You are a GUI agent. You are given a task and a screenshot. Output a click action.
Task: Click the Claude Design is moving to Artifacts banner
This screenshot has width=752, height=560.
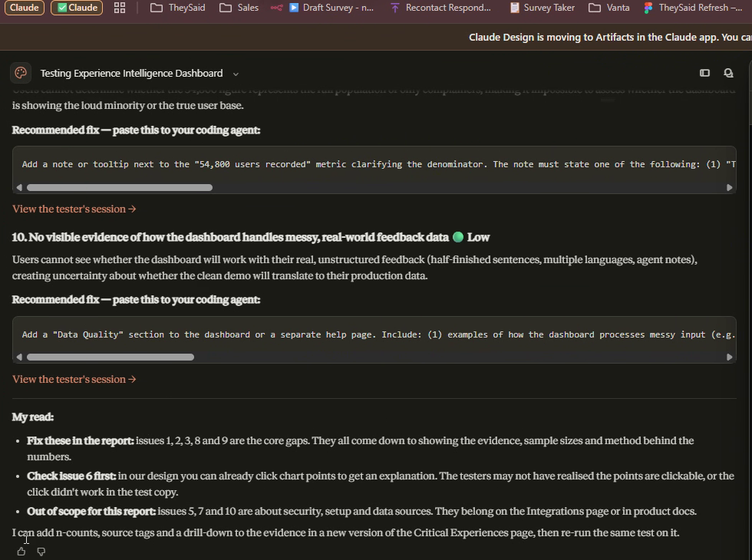610,38
